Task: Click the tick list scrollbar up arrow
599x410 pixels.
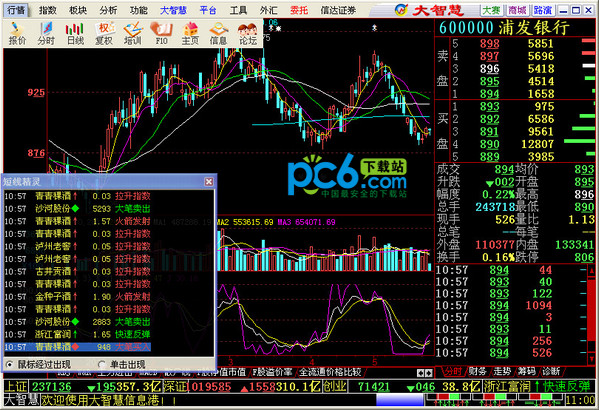Action: click(x=591, y=271)
